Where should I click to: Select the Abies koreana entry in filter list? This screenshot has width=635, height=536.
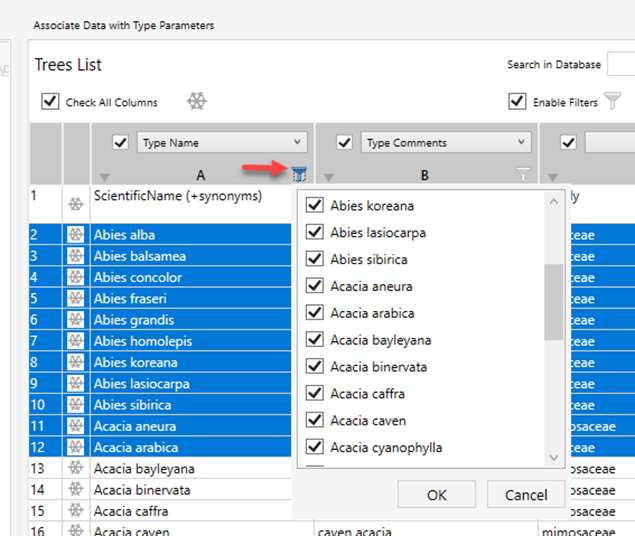click(372, 206)
